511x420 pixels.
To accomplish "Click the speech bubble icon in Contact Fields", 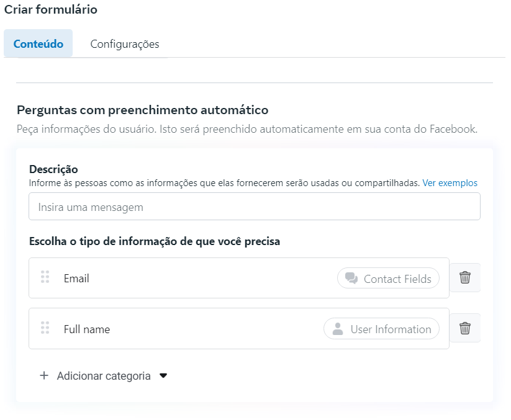I will click(x=351, y=279).
